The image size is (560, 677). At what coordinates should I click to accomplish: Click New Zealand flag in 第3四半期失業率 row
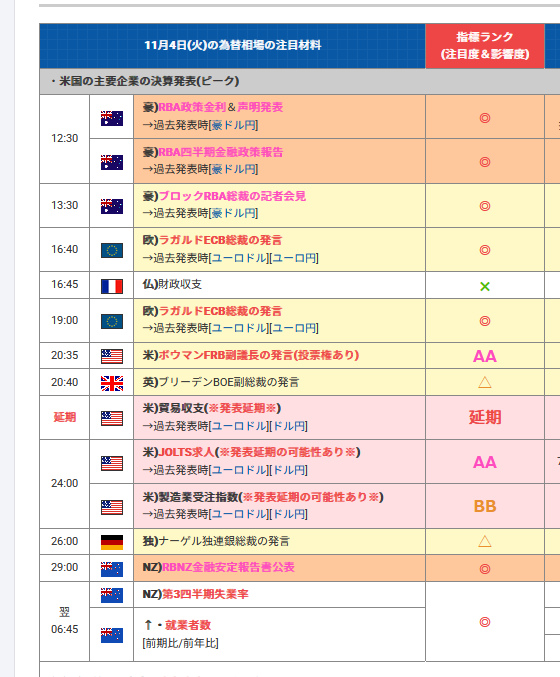pyautogui.click(x=112, y=595)
